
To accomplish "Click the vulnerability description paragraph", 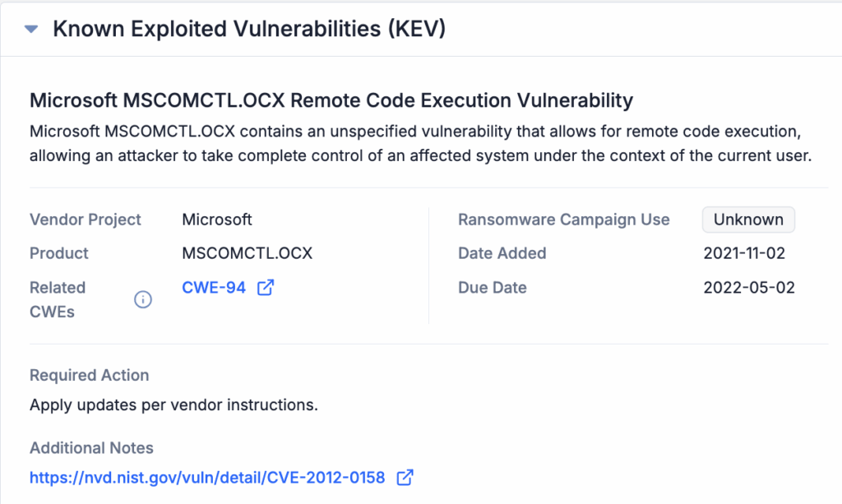I will point(420,144).
